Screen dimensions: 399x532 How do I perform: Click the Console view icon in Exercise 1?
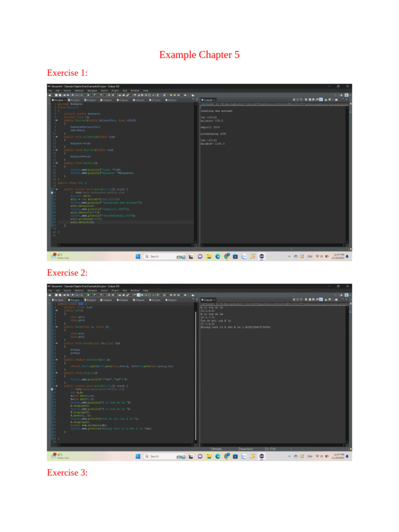(x=203, y=99)
